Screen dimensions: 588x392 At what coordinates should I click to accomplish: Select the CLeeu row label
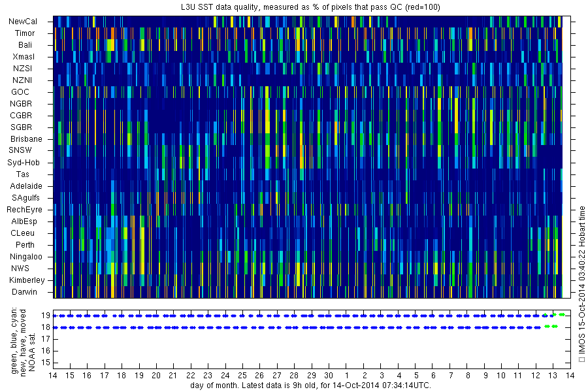[22, 233]
